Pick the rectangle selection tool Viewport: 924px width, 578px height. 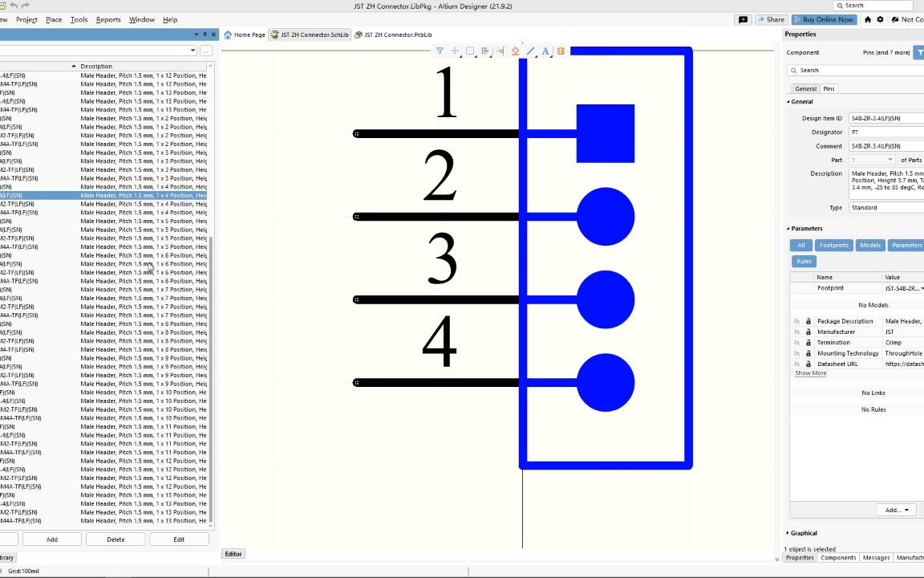(x=470, y=51)
